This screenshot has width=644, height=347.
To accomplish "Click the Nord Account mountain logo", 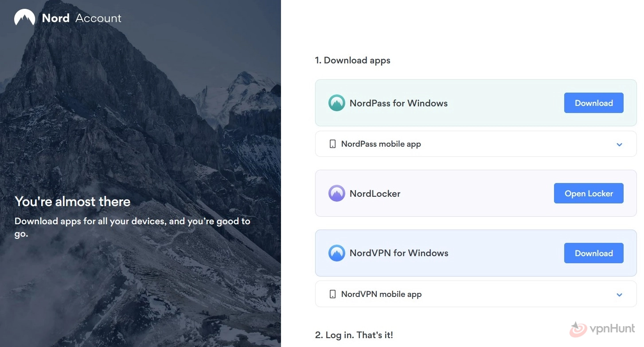I will pos(24,18).
